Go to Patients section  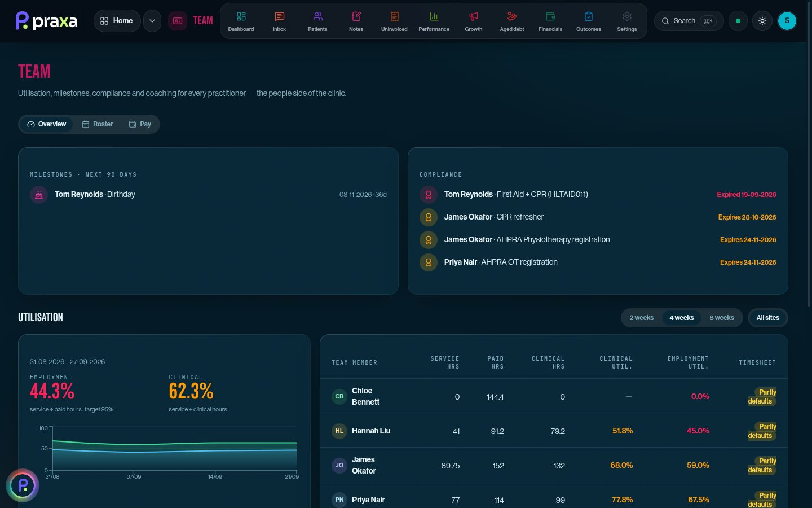317,21
